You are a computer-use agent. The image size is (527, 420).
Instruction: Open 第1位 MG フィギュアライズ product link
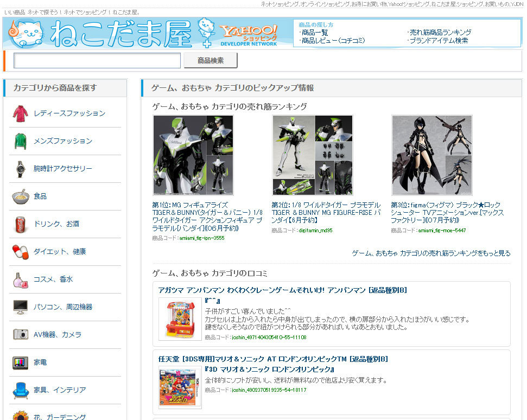[207, 217]
